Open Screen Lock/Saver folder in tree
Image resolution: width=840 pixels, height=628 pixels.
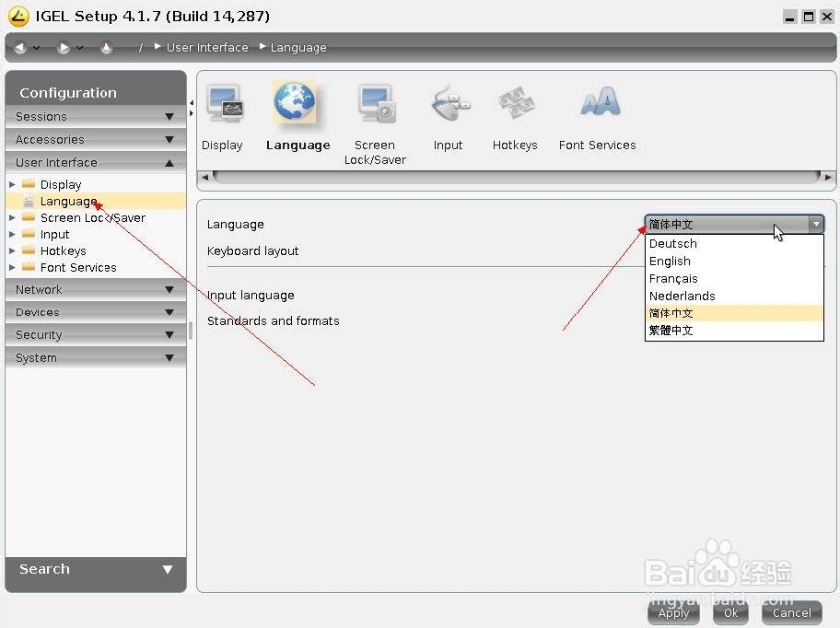pyautogui.click(x=93, y=218)
